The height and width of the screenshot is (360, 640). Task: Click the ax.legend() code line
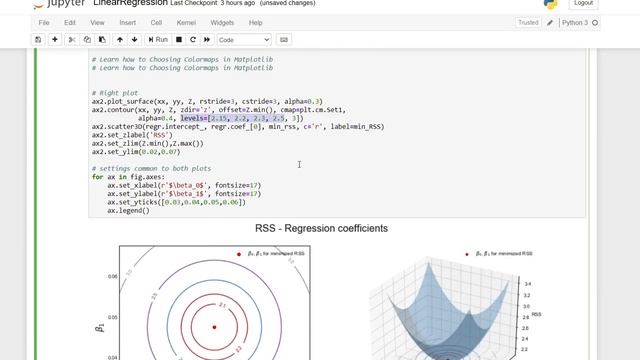128,211
